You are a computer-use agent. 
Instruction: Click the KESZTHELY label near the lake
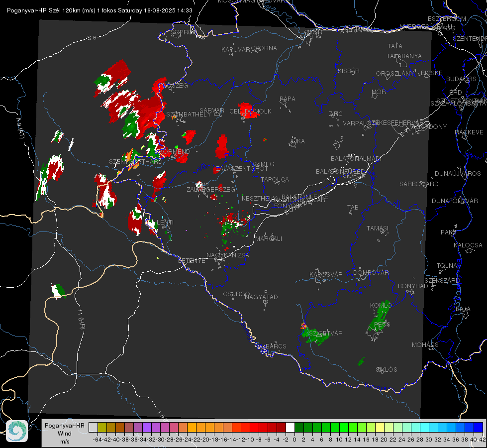click(259, 198)
